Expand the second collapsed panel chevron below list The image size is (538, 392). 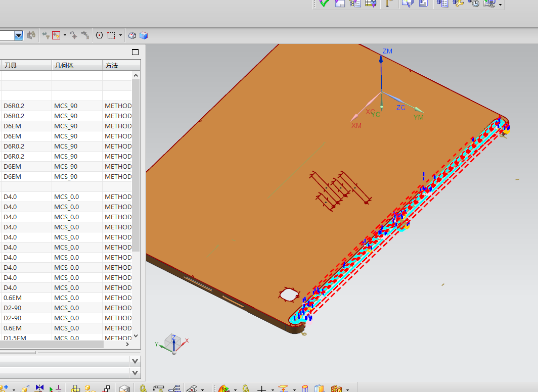click(135, 373)
